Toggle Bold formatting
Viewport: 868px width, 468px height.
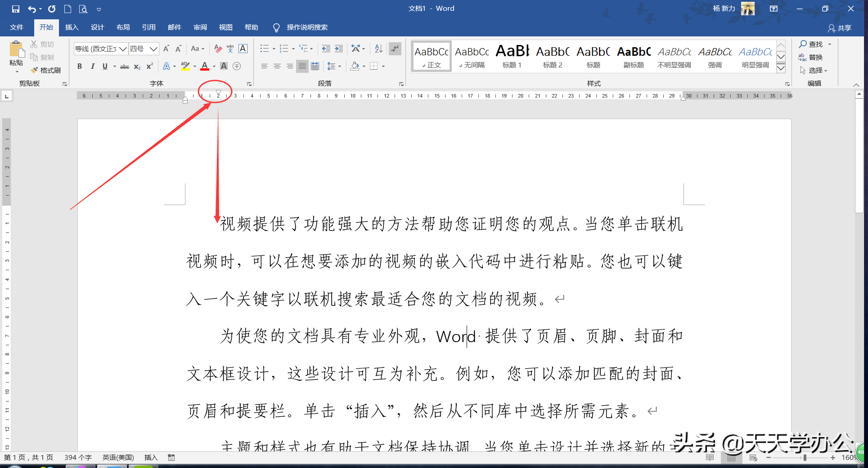pyautogui.click(x=80, y=66)
